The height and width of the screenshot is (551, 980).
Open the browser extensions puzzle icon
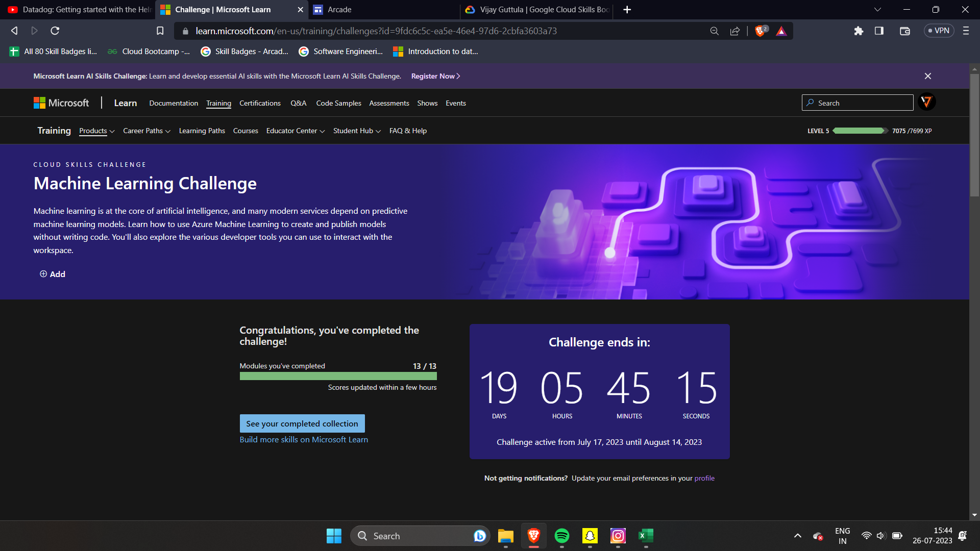click(859, 31)
